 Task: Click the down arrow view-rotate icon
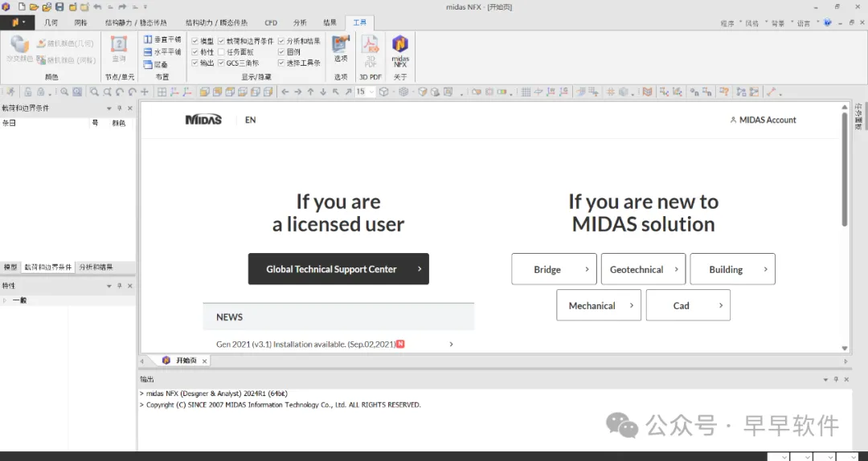[323, 92]
